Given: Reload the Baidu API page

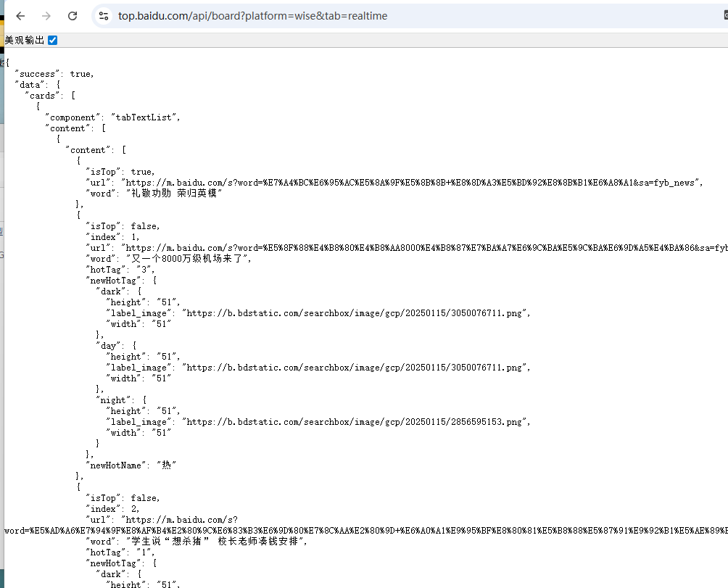Looking at the screenshot, I should point(73,16).
